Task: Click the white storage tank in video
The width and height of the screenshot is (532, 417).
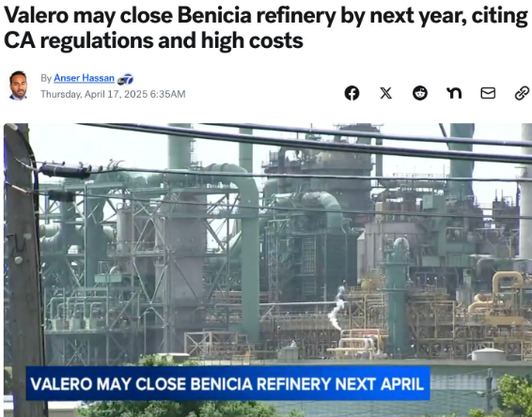Action: tap(488, 355)
